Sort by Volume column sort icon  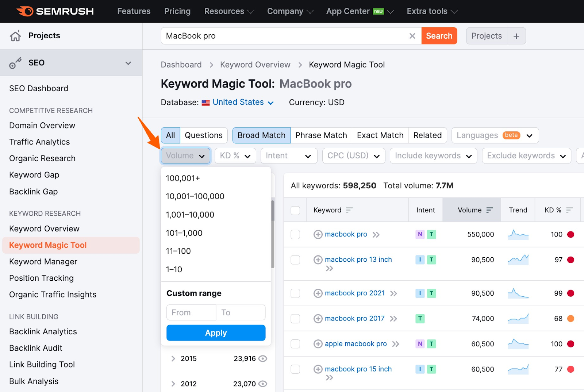pyautogui.click(x=489, y=210)
